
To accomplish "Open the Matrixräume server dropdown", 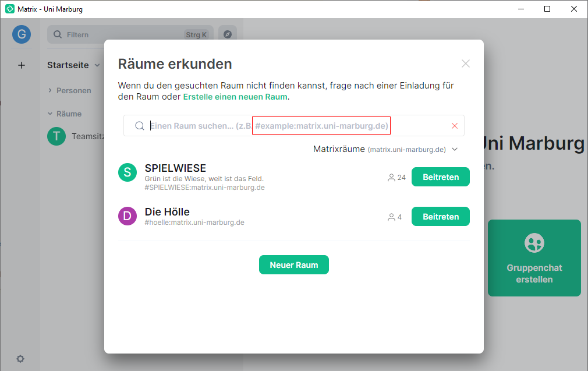I will pos(385,149).
